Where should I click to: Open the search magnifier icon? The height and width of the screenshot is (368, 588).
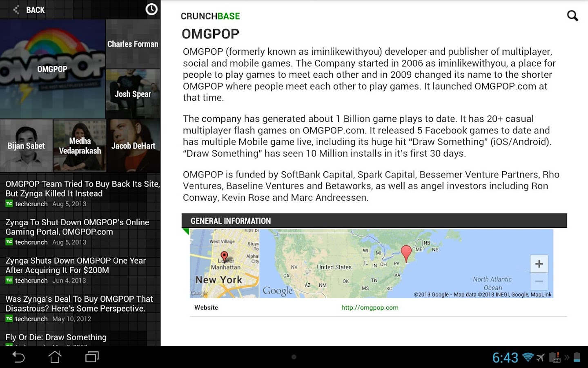pos(572,16)
